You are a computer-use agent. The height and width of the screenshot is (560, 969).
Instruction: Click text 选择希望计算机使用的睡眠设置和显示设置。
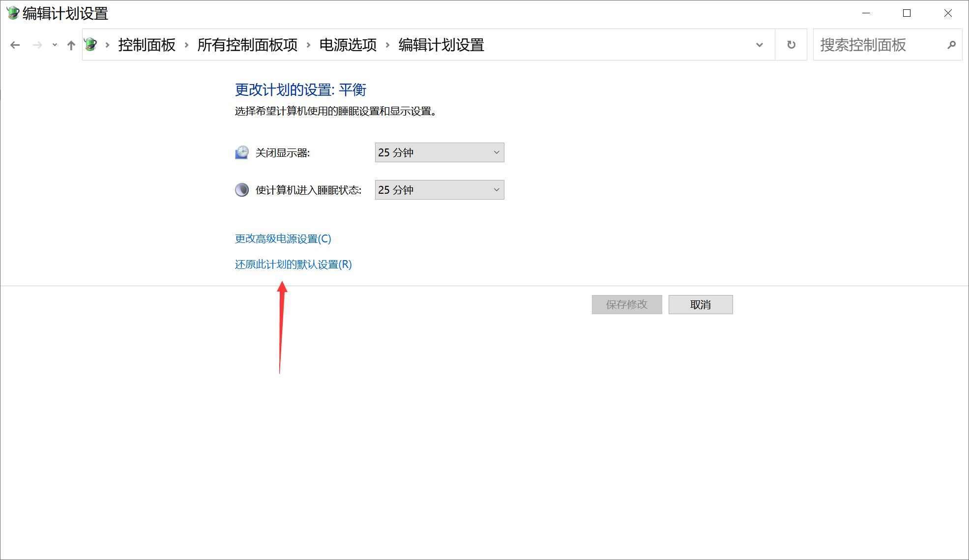click(x=336, y=111)
